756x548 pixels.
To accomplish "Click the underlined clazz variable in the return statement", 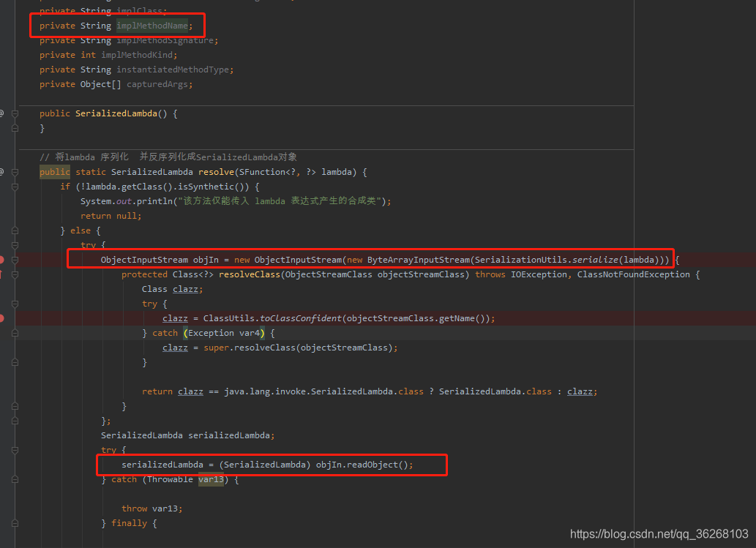I will tap(190, 391).
